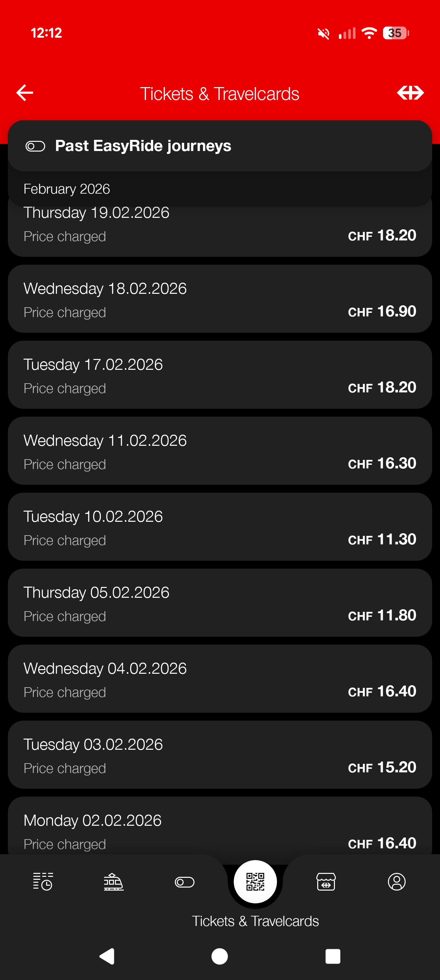Screen dimensions: 440x980
Task: View Wednesday 04.02.2026 journey details
Action: point(220,679)
